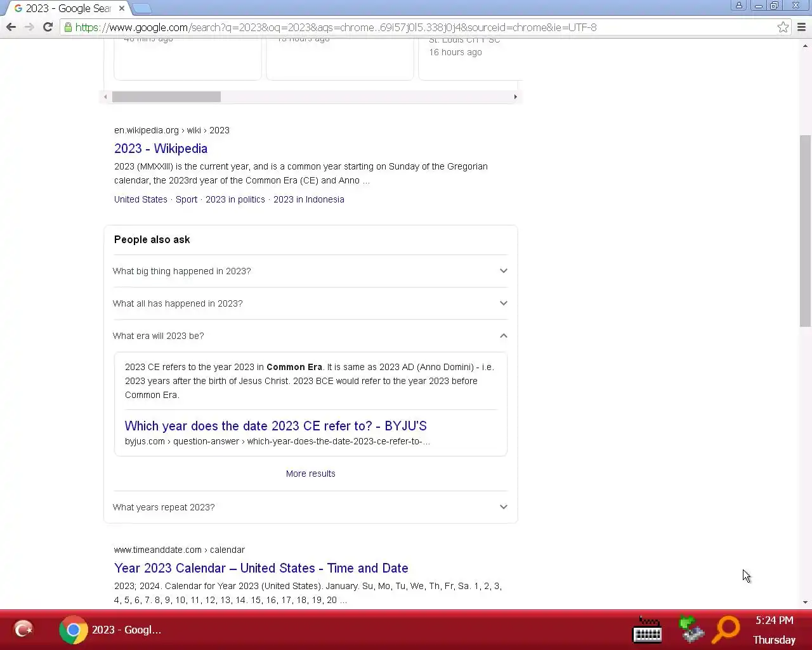Click More results under the answer
This screenshot has height=650, width=812.
pos(310,474)
